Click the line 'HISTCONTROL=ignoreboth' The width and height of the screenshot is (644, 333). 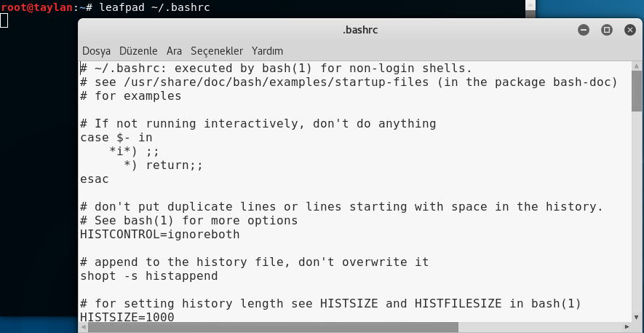pyautogui.click(x=160, y=235)
